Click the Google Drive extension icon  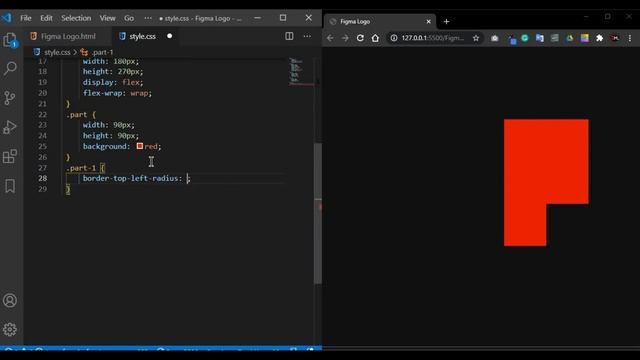point(570,38)
